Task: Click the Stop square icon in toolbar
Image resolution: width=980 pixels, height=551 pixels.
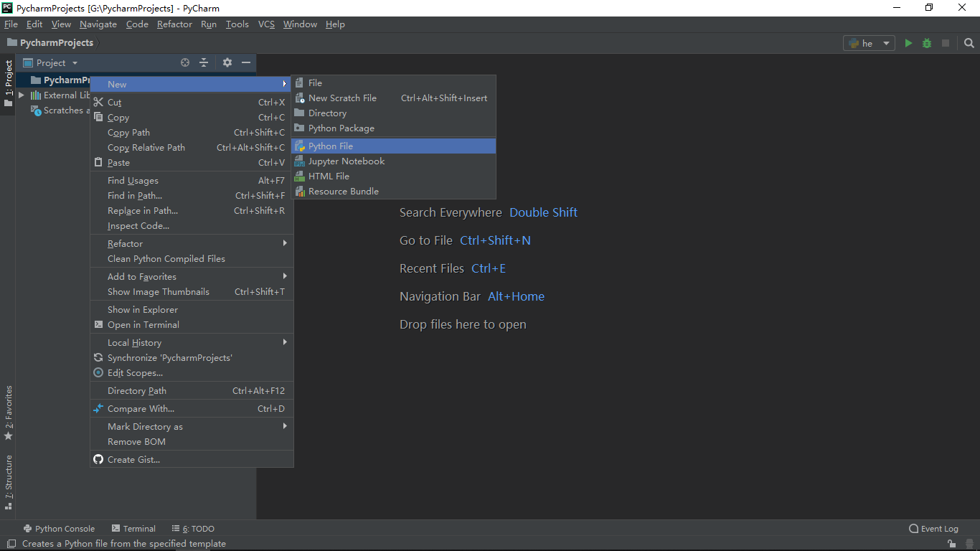Action: click(946, 43)
